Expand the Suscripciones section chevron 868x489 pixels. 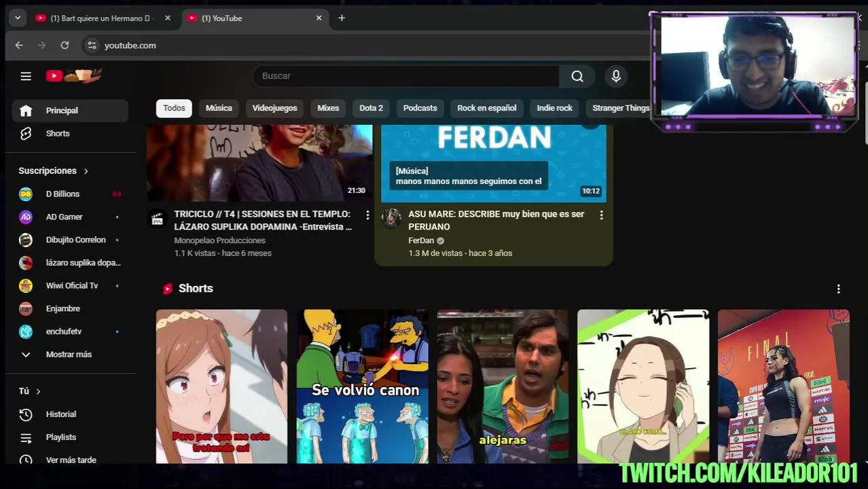[x=86, y=171]
